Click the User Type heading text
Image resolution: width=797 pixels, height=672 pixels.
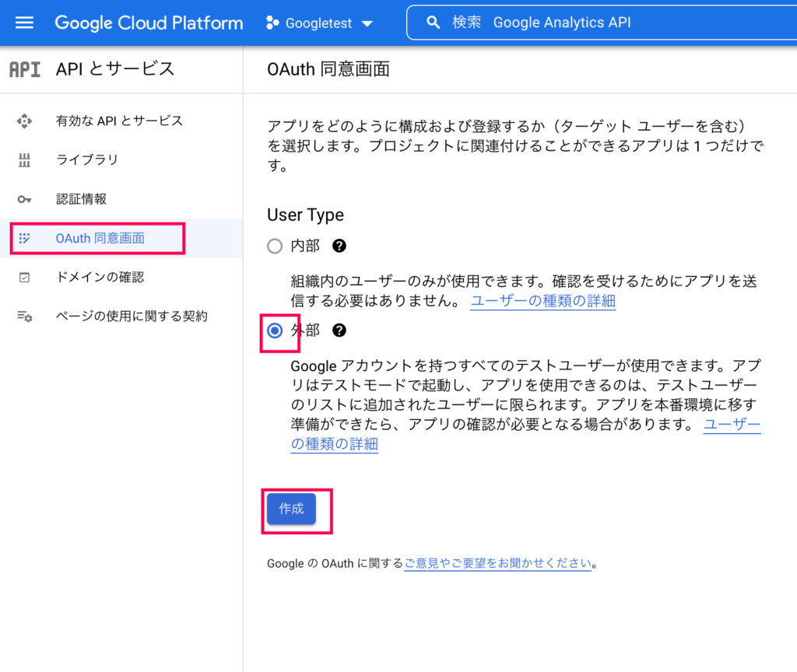(305, 215)
